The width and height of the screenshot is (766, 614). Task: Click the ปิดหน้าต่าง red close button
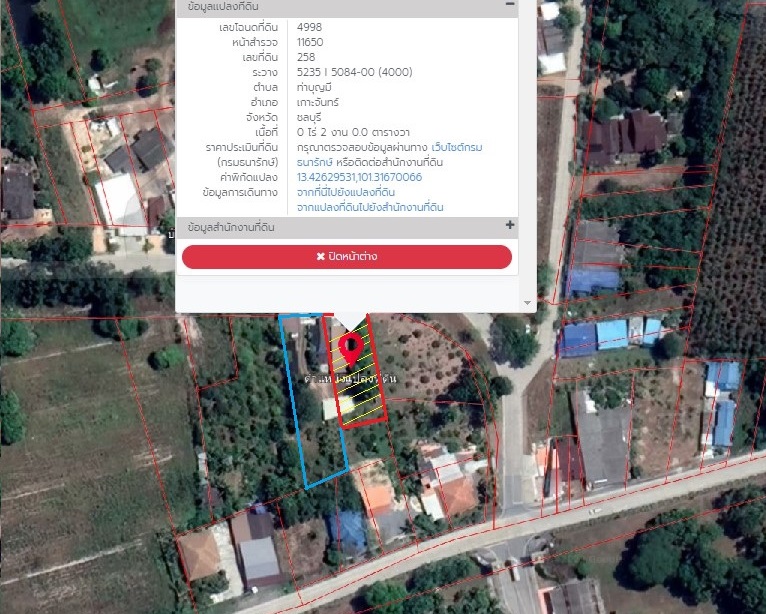tap(347, 257)
